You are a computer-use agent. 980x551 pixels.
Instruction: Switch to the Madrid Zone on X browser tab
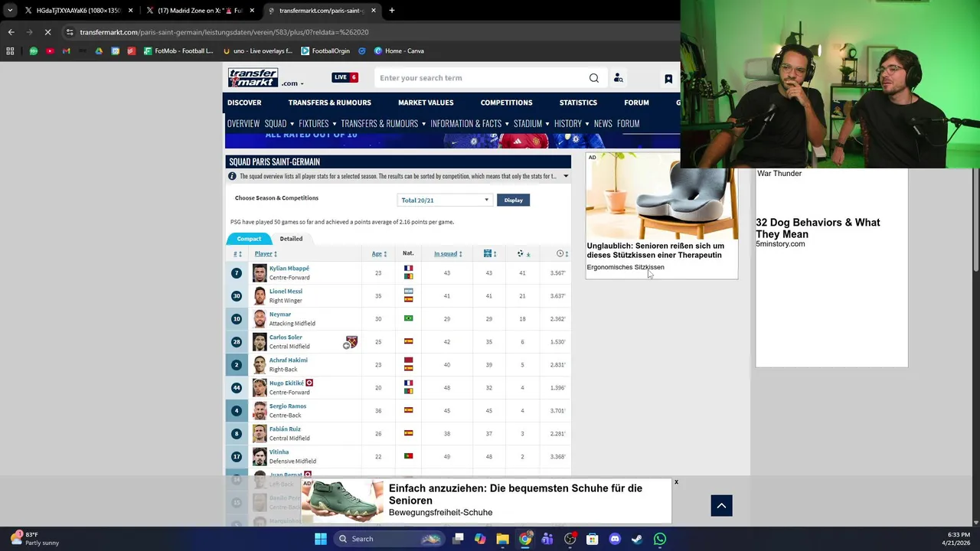coord(201,11)
